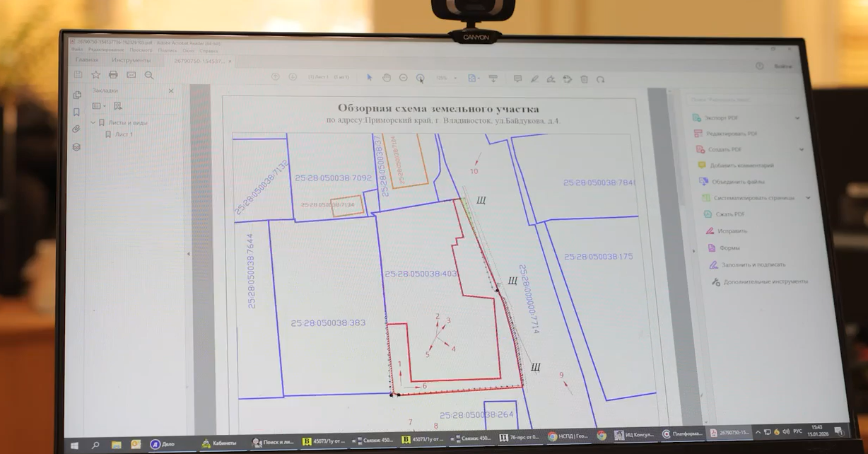Open the Layers panel icon
This screenshot has width=868, height=454.
pyautogui.click(x=76, y=147)
